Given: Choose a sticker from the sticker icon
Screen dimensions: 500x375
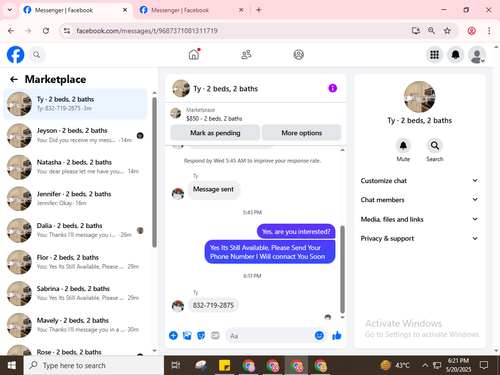Looking at the screenshot, I should coord(201,335).
